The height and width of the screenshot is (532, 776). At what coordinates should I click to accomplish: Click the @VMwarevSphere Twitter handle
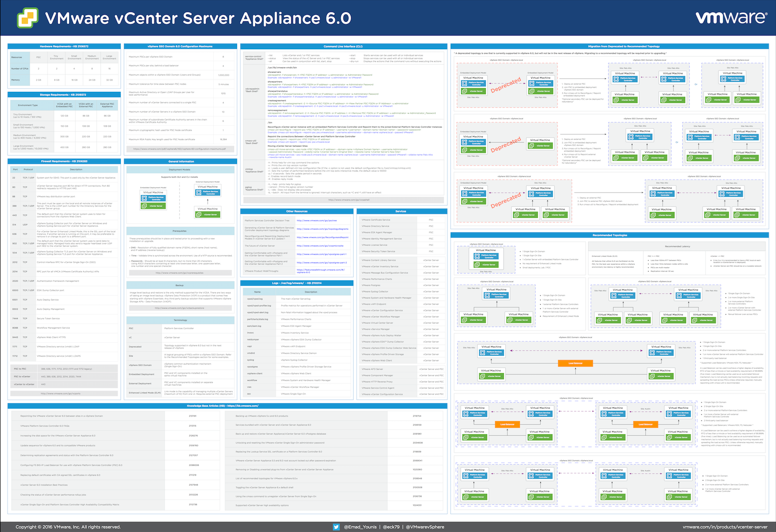click(x=425, y=527)
